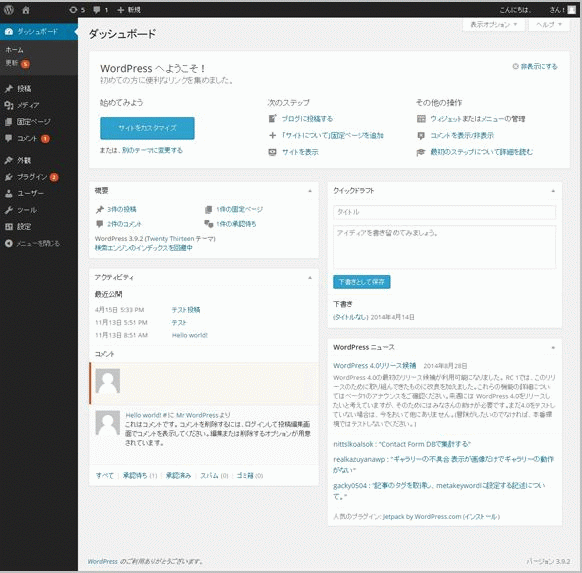Follow the 別のテーマに変更する link
582x573 pixels.
tap(152, 150)
